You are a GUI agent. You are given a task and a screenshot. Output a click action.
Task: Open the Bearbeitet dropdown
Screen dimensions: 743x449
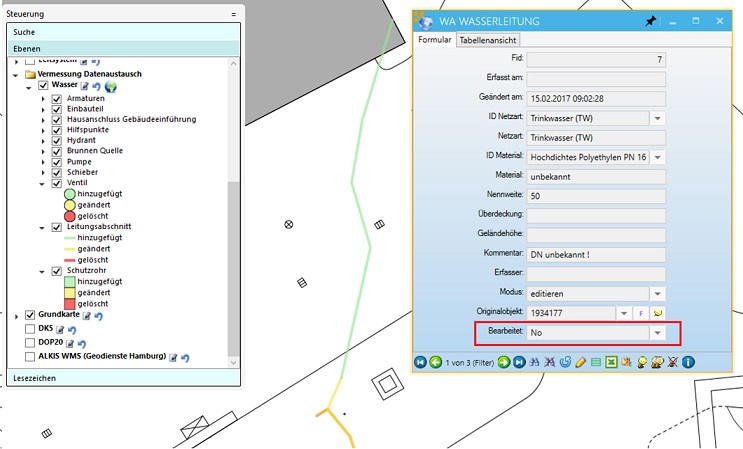[x=657, y=332]
